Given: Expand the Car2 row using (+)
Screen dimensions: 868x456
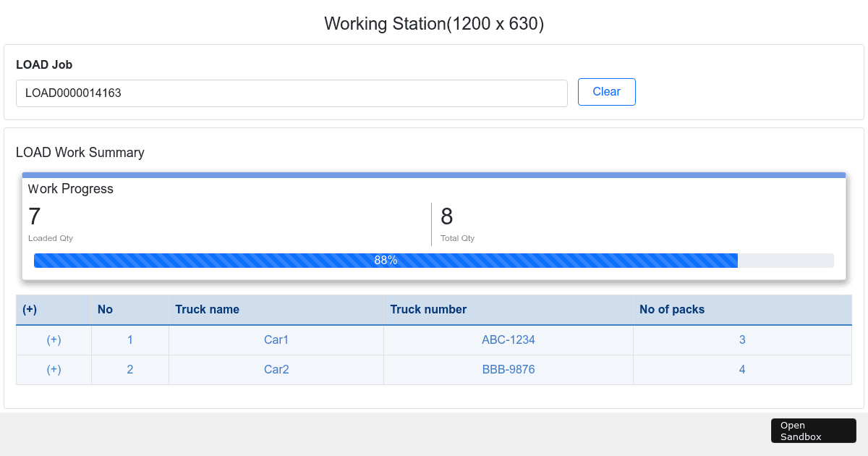Looking at the screenshot, I should (x=54, y=370).
